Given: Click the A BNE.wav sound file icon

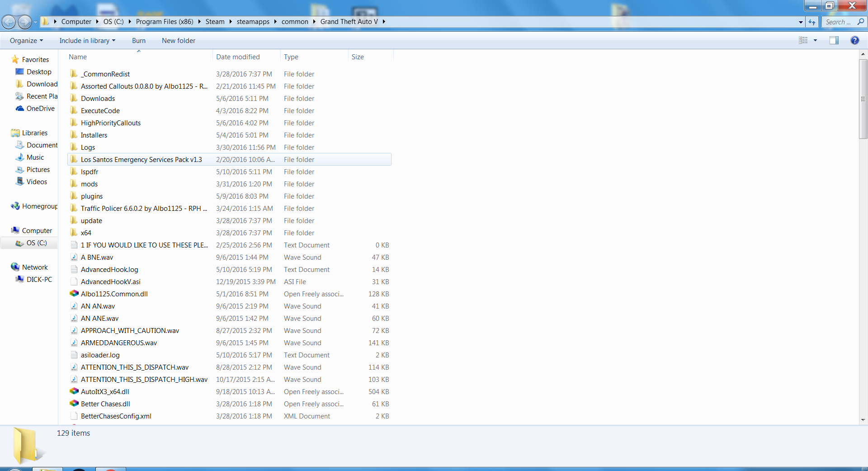Looking at the screenshot, I should click(x=74, y=257).
